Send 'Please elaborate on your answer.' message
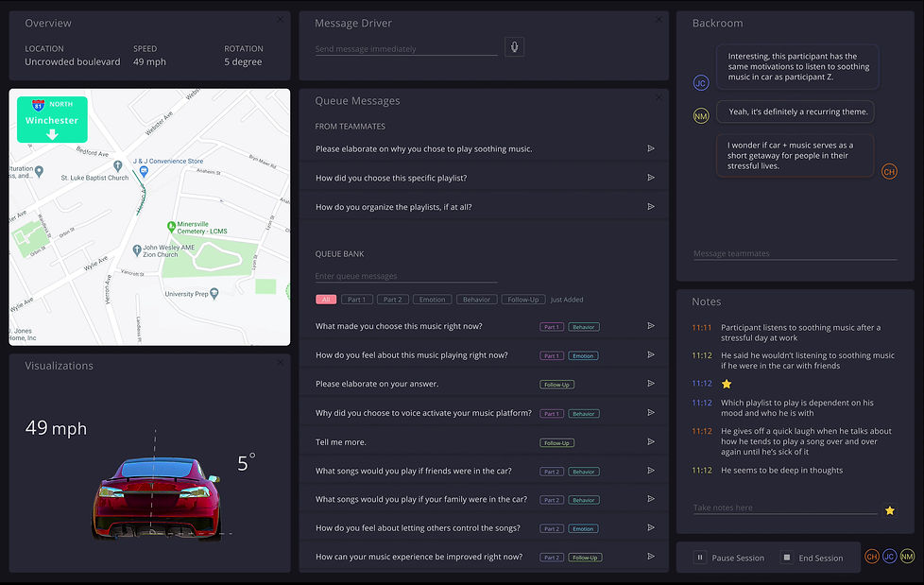The height and width of the screenshot is (585, 924). 651,384
